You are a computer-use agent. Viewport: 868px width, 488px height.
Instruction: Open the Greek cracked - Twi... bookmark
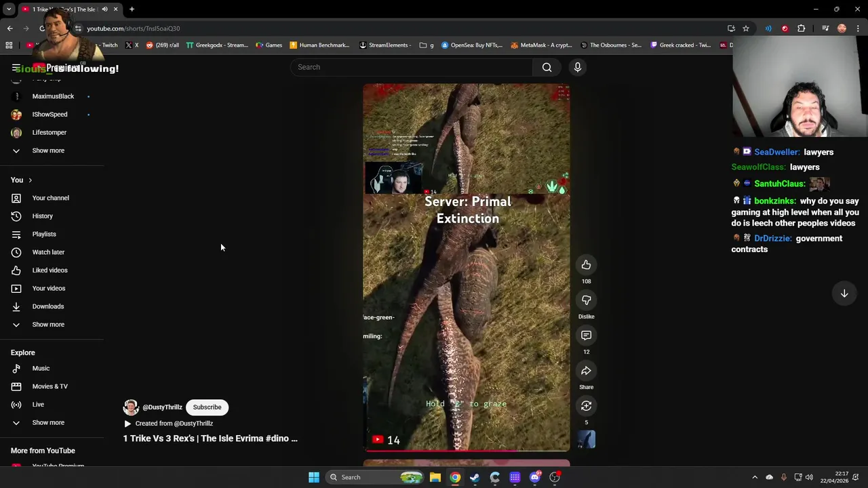[x=680, y=45]
